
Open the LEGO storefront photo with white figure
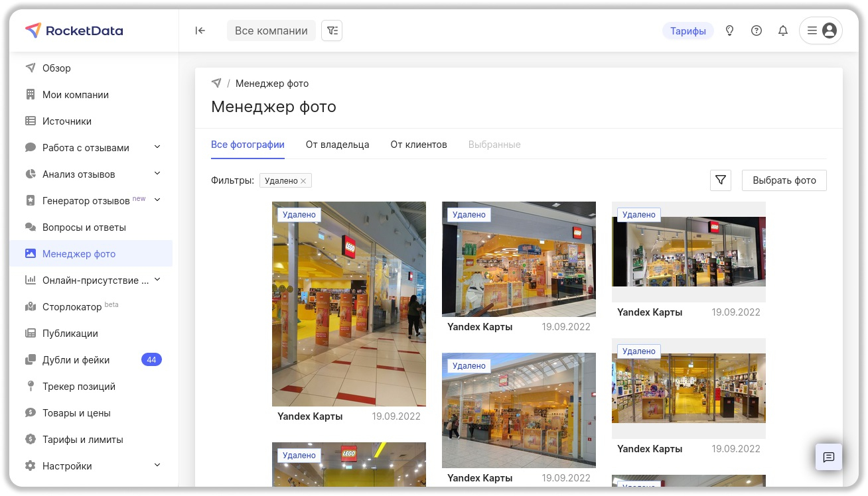pos(519,259)
